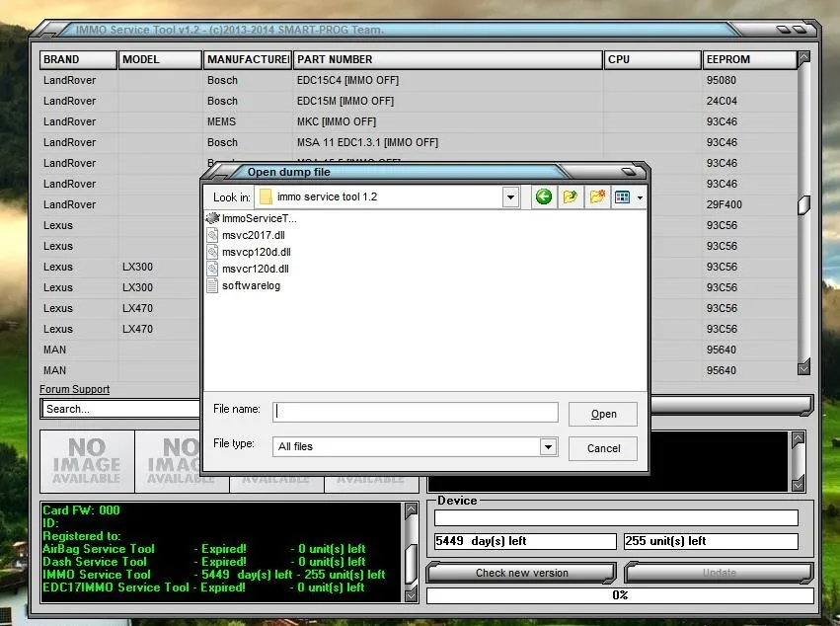Screen dimensions: 840x626
Task: Create a new folder in dialog
Action: point(597,196)
